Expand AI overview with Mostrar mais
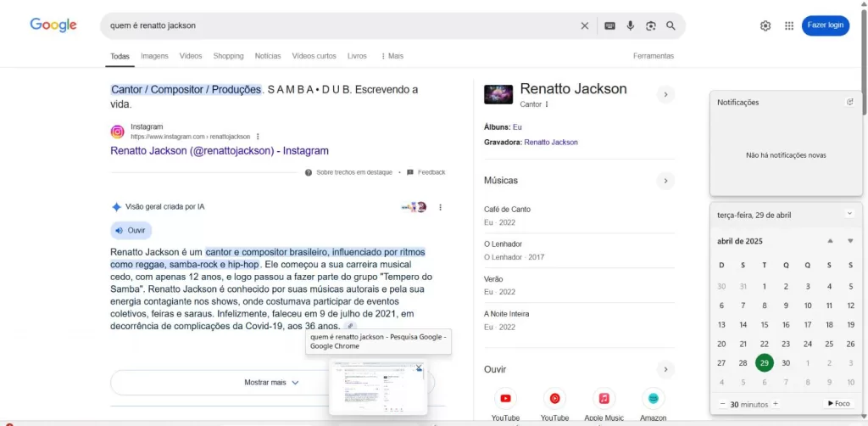This screenshot has height=426, width=868. click(x=271, y=383)
